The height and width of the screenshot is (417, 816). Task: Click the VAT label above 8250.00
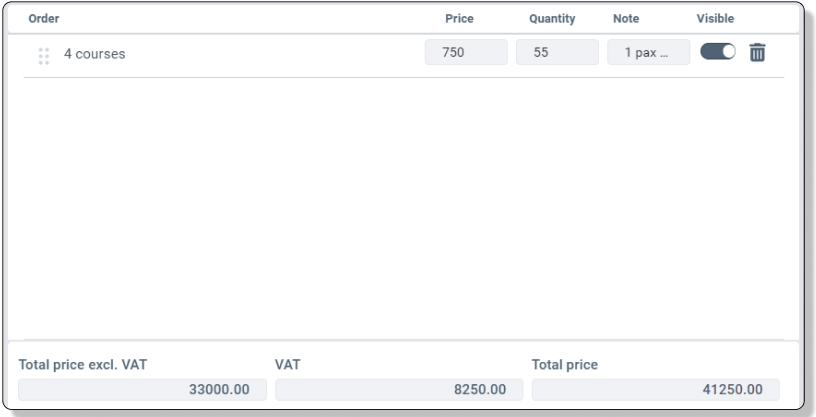click(x=287, y=365)
